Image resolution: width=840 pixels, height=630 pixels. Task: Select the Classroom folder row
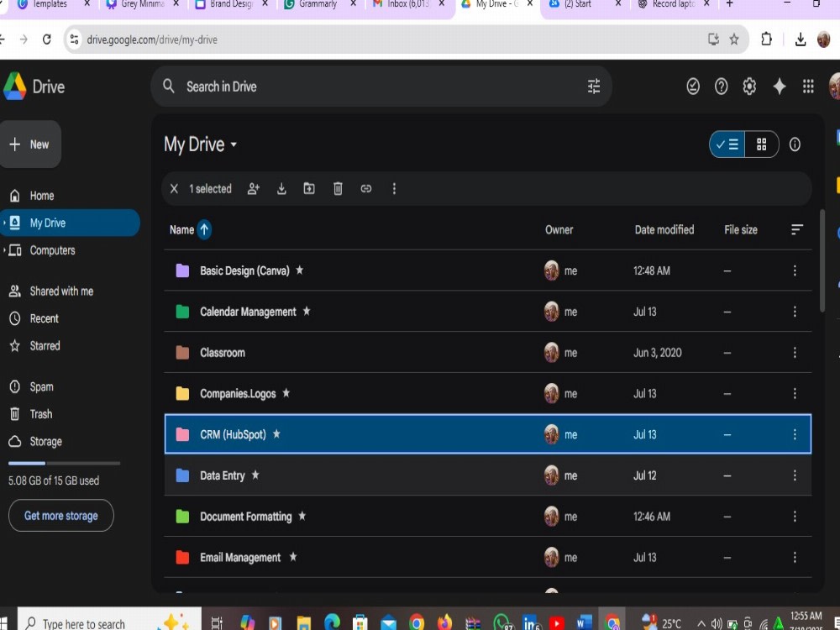coord(487,353)
